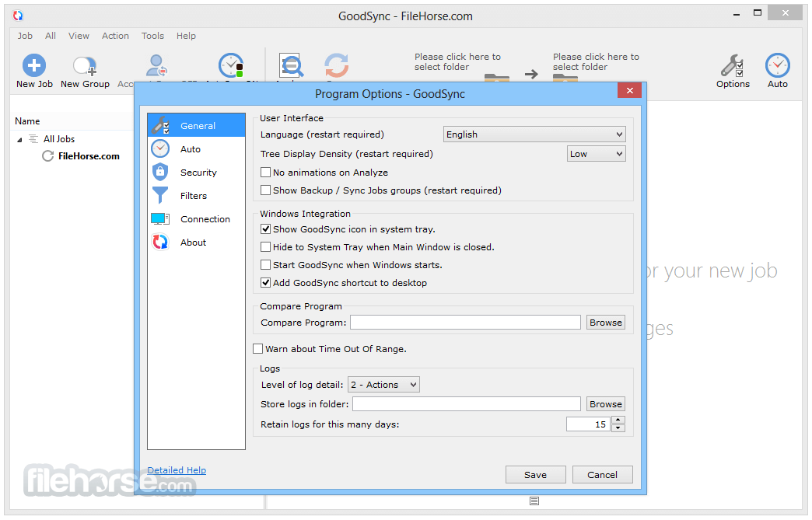The image size is (812, 520).
Task: Click the retain logs days number field
Action: tap(588, 424)
